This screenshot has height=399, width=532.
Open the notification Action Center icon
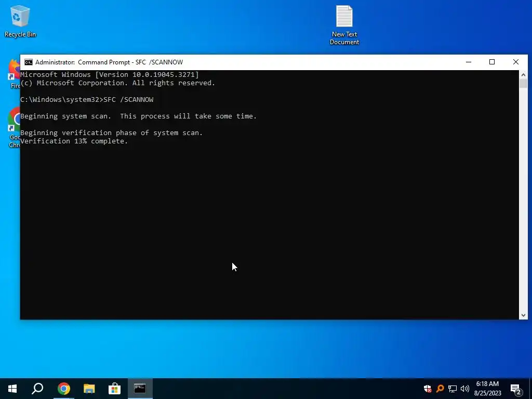[x=516, y=389]
